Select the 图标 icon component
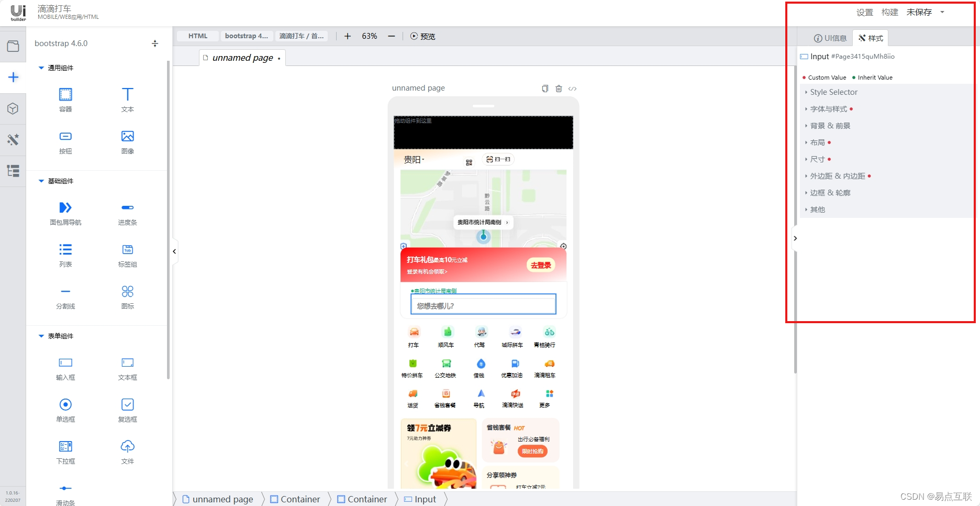980x506 pixels. point(127,297)
